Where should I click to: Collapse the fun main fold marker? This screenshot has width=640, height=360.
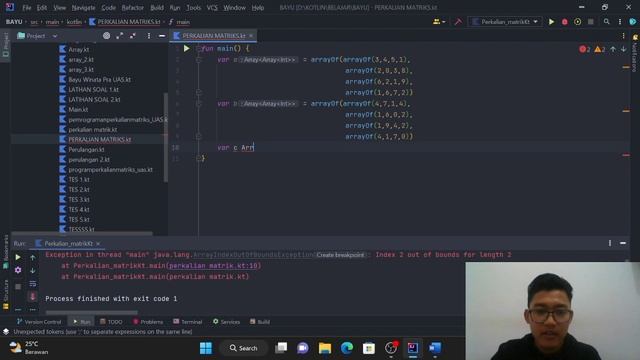pos(199,49)
